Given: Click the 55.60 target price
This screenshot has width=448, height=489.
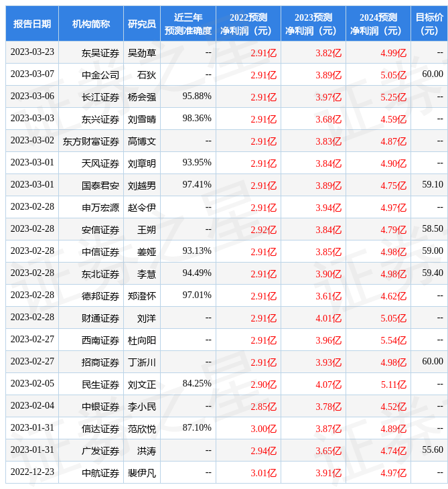Looking at the screenshot, I should pos(433,450).
